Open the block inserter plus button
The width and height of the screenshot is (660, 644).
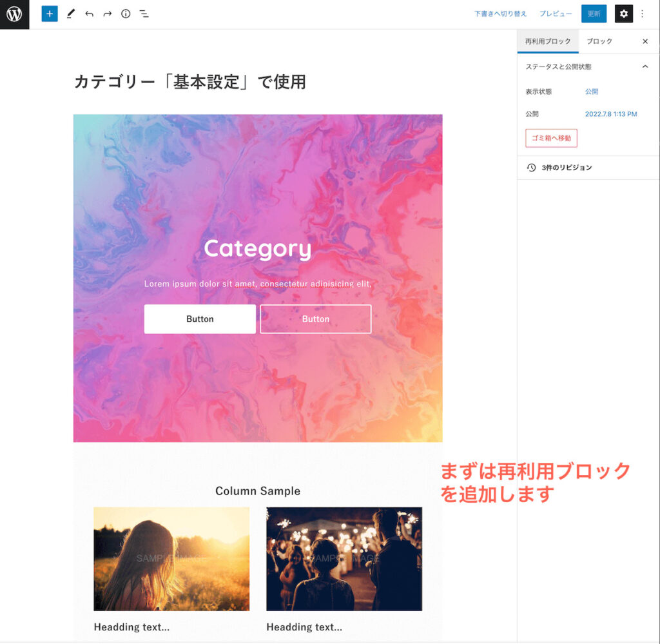pyautogui.click(x=49, y=14)
